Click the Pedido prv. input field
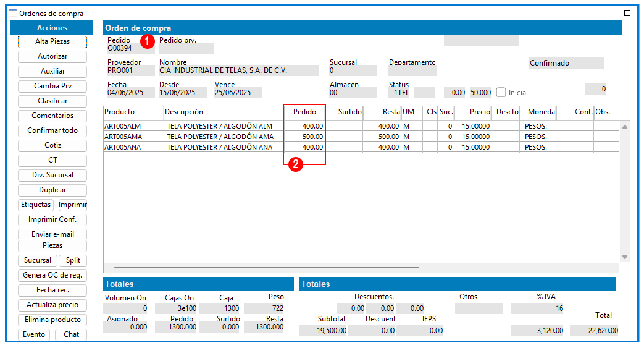Viewport: 644px width, 348px height. click(x=186, y=49)
